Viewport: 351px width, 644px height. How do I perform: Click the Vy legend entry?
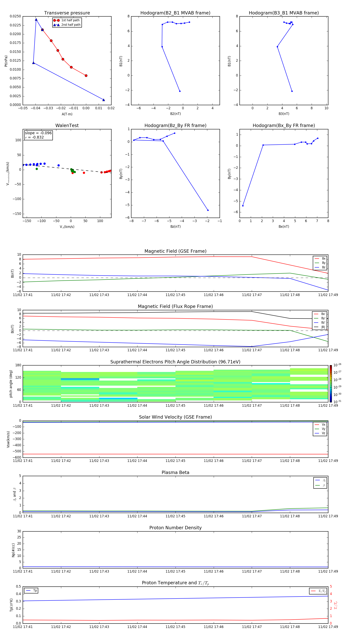click(320, 429)
